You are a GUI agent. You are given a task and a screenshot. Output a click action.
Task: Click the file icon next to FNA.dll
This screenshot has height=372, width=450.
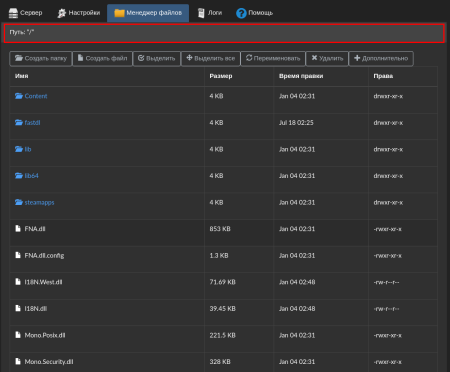click(x=18, y=229)
